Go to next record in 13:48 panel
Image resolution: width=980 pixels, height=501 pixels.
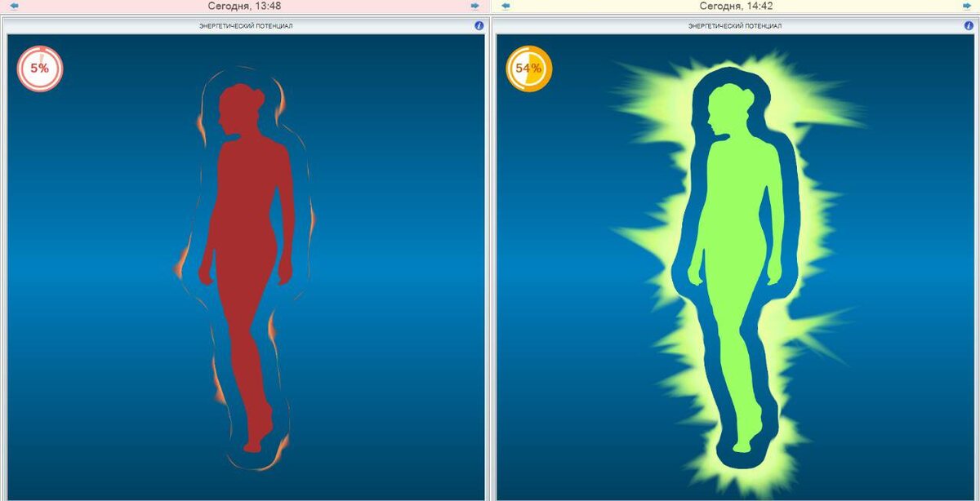tap(474, 6)
